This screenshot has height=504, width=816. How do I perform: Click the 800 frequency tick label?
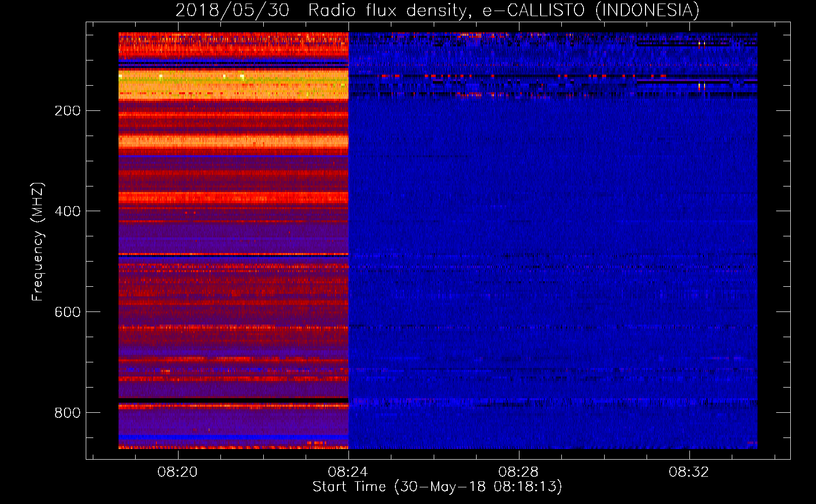pos(68,413)
